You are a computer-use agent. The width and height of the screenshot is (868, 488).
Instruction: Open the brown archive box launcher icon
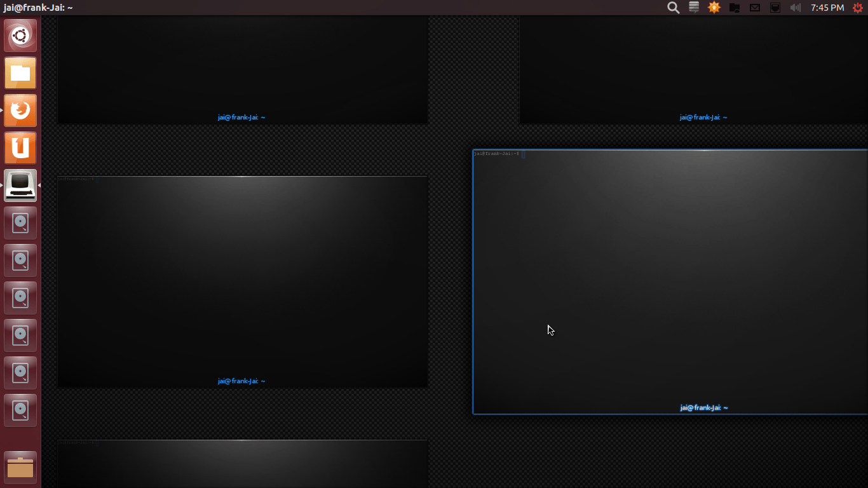(20, 468)
